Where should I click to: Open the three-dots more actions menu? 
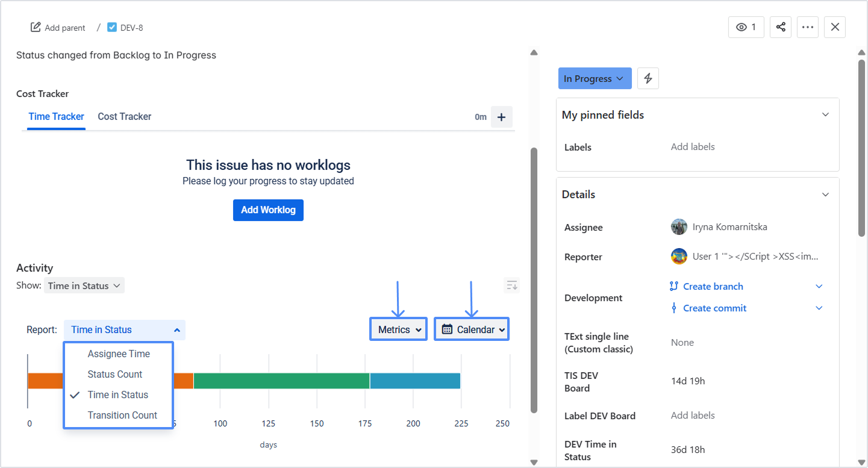coord(807,27)
